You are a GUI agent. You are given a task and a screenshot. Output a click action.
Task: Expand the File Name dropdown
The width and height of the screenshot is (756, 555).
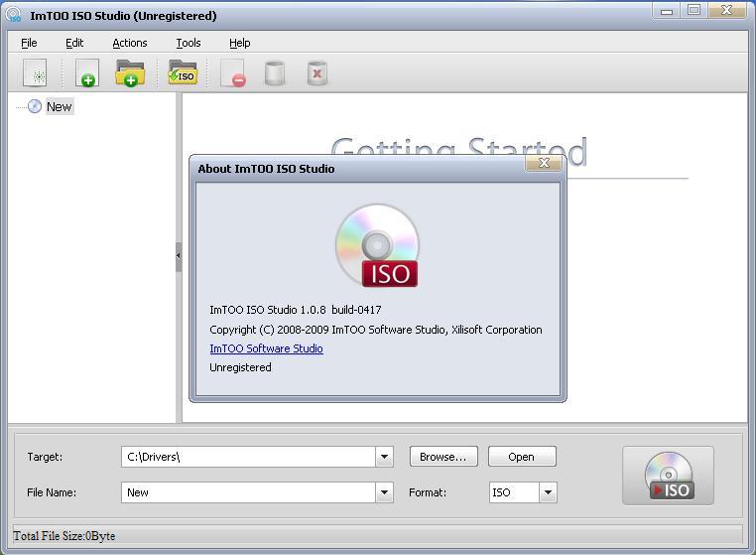(384, 492)
